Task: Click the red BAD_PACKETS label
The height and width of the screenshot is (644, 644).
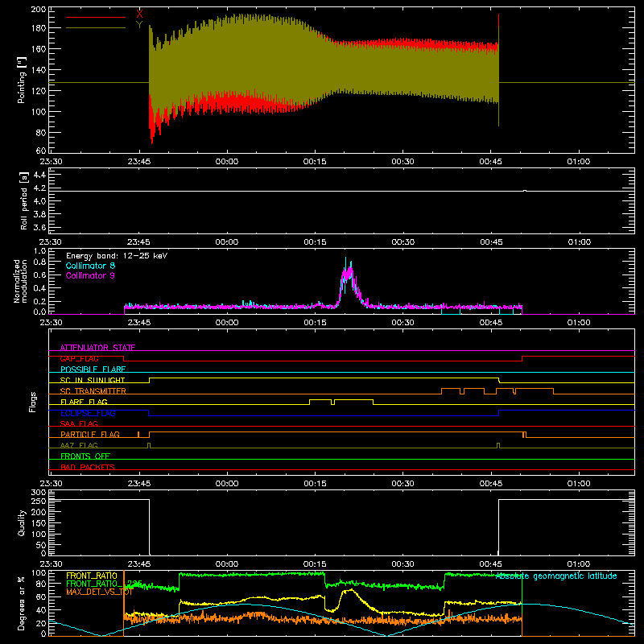Action: [x=88, y=467]
